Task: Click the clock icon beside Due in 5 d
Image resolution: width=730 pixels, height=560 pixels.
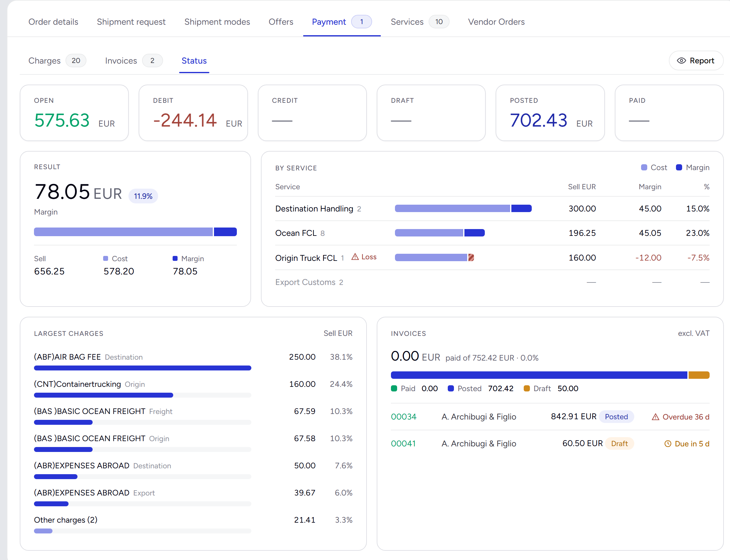Action: (x=668, y=444)
